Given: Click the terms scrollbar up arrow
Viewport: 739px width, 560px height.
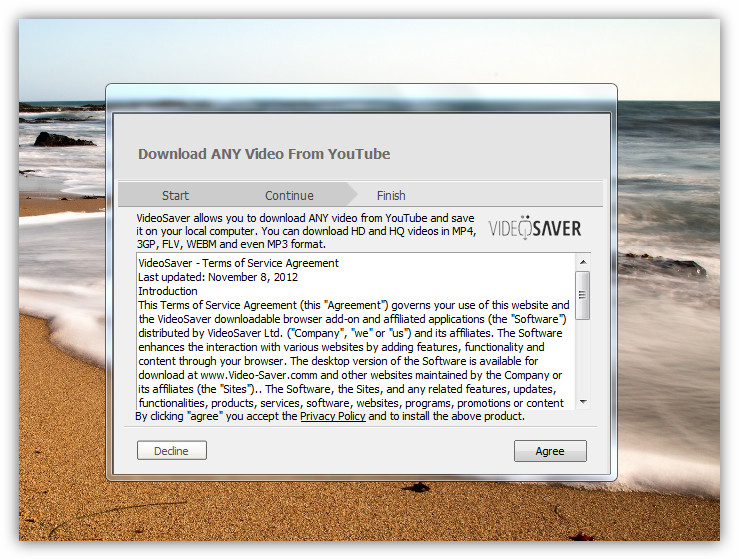Looking at the screenshot, I should pos(583,262).
